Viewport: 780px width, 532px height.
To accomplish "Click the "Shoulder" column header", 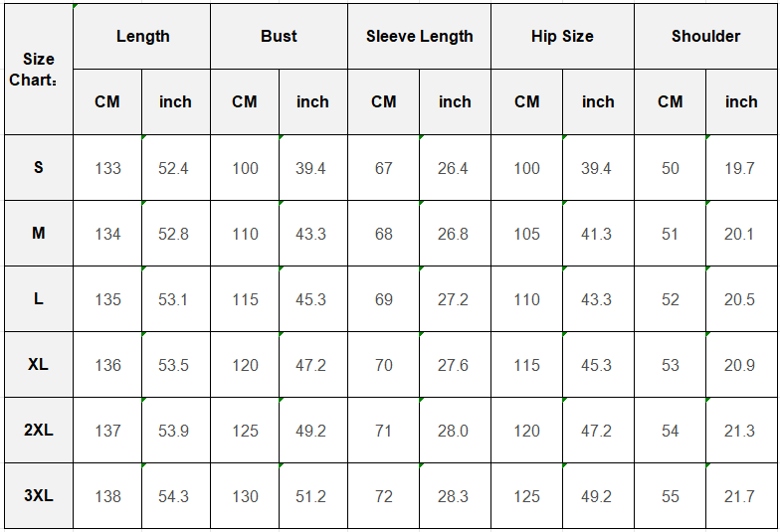I will click(x=705, y=36).
